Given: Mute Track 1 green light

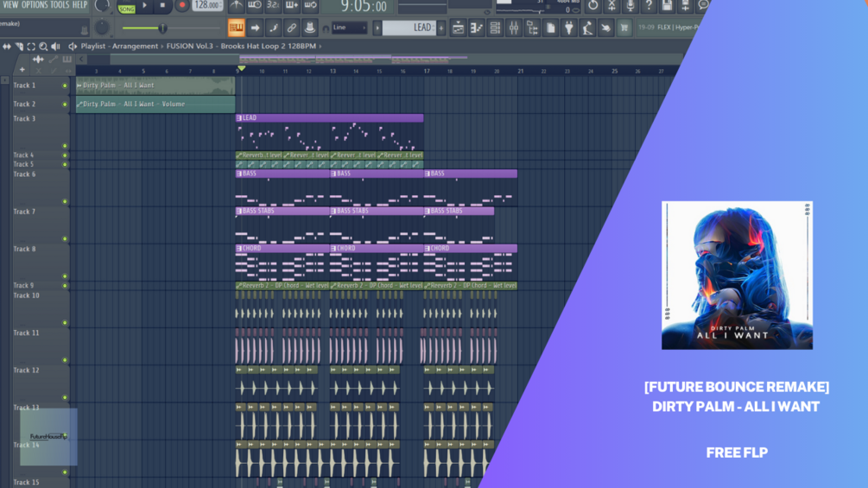Looking at the screenshot, I should point(65,86).
